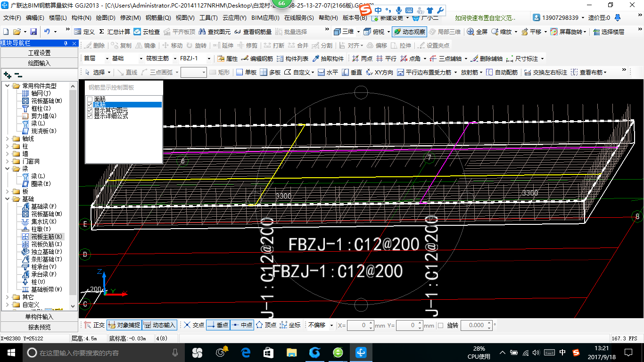Image resolution: width=644 pixels, height=362 pixels.
Task: Untick the 底筋 bottom rebar checkbox
Action: (90, 105)
